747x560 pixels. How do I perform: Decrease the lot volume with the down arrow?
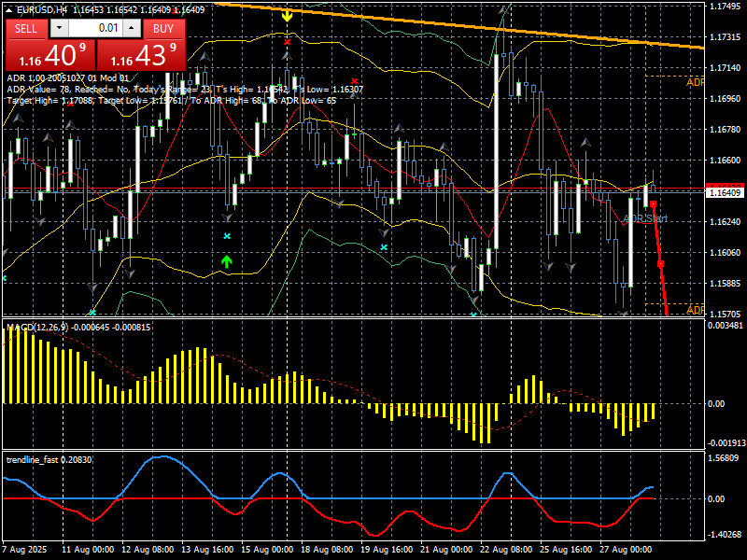pyautogui.click(x=59, y=28)
